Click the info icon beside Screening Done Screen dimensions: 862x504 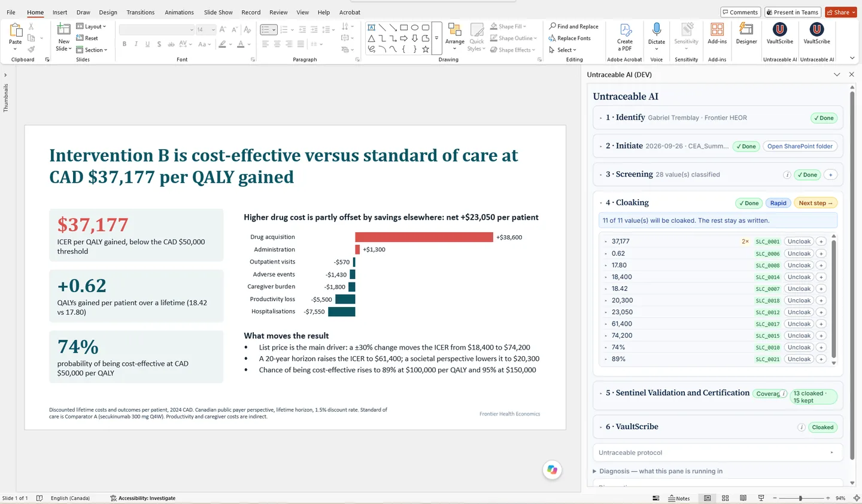click(x=787, y=175)
